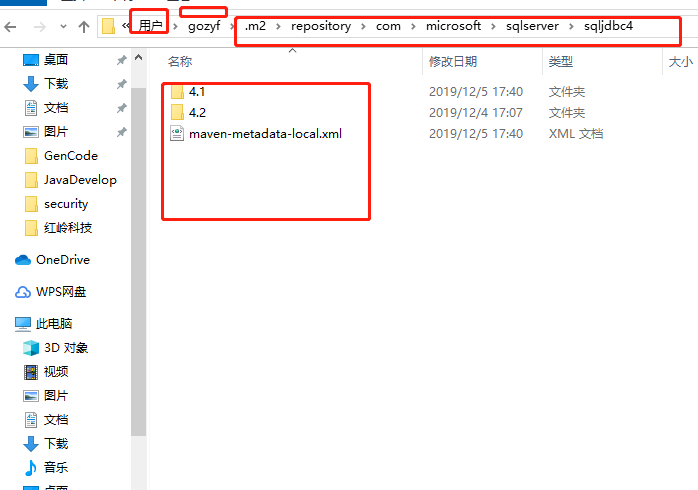
Task: Click the date 2019/12/4 17:07
Action: (x=475, y=113)
